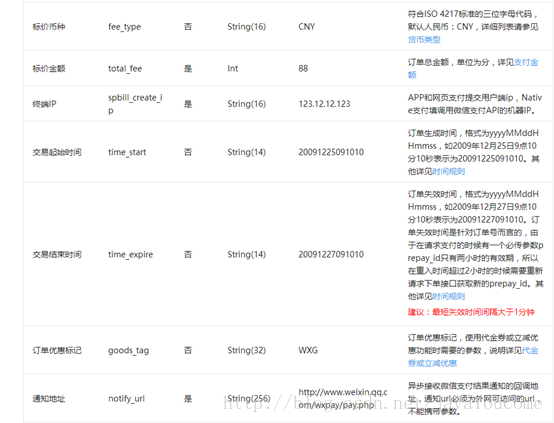
Task: Select example value 20091225091010
Action: 331,152
